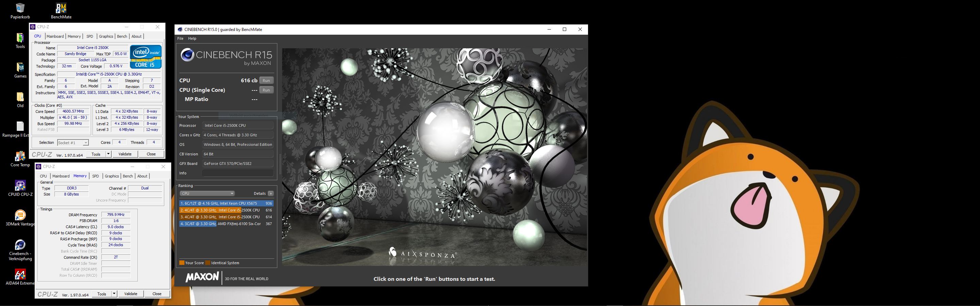Click Validate in top CPU-Z window
980x306 pixels.
coord(125,154)
